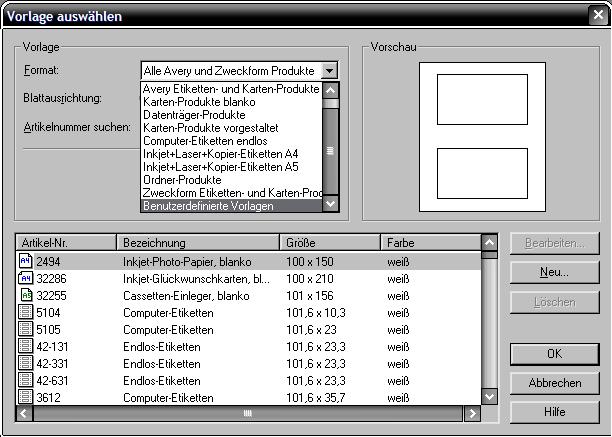The image size is (612, 437).
Task: Click the Abbrechen button
Action: 554,383
